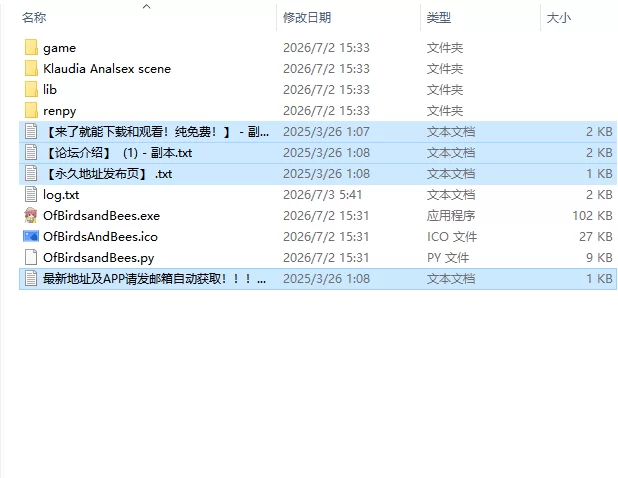Click the 27 KB size cell

pyautogui.click(x=596, y=236)
